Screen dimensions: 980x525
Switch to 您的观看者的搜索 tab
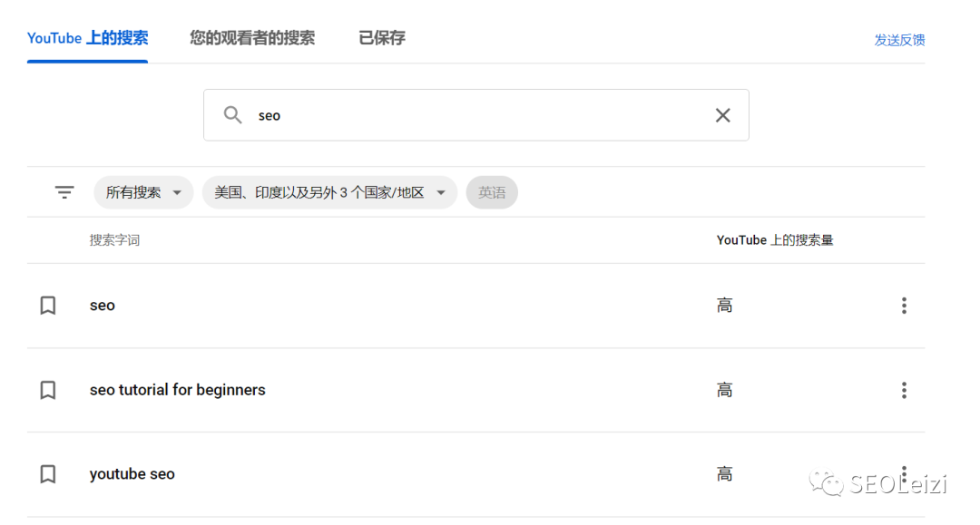tap(252, 38)
